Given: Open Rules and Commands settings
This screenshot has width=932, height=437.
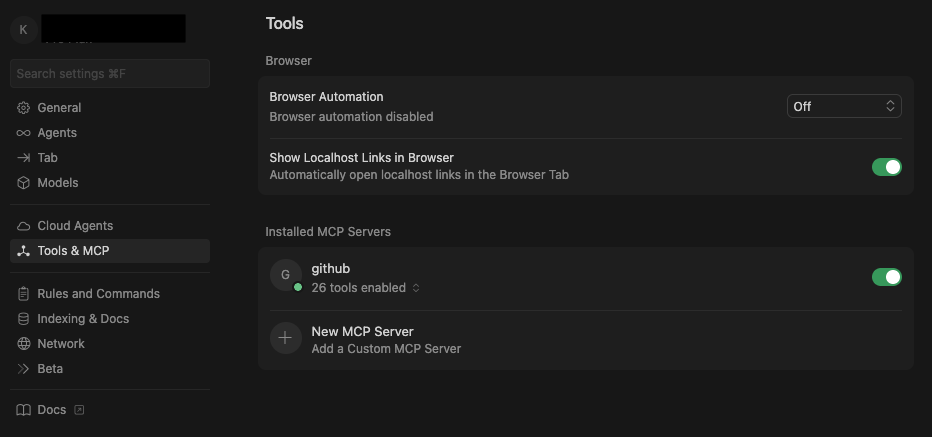Looking at the screenshot, I should pos(98,294).
